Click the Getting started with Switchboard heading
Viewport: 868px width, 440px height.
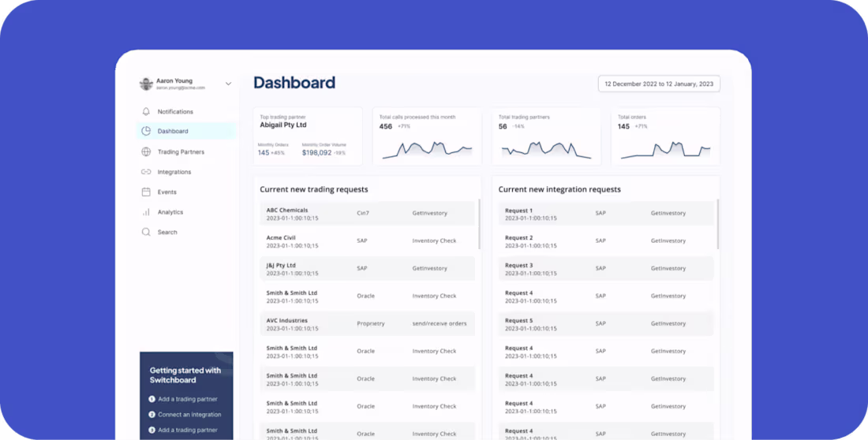tap(185, 375)
